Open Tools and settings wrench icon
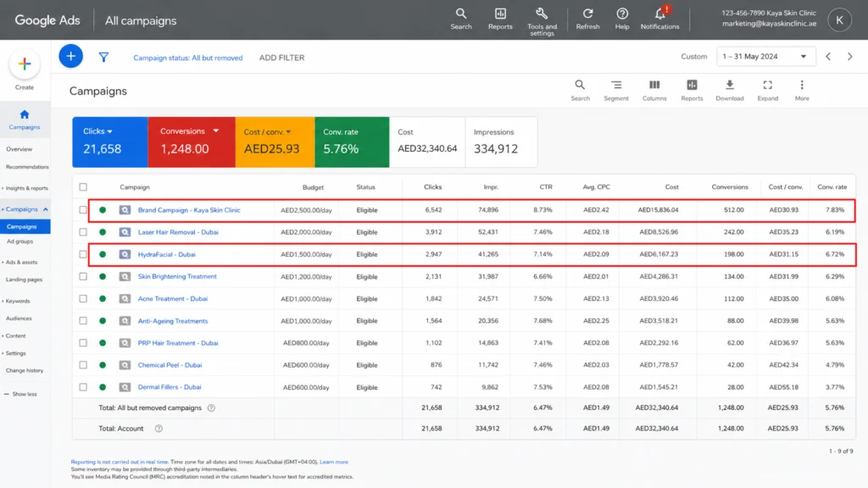Viewport: 868px width, 488px height. pyautogui.click(x=542, y=21)
